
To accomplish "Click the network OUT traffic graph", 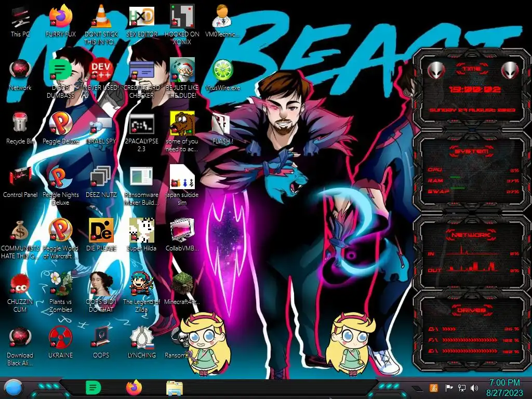I will click(473, 267).
